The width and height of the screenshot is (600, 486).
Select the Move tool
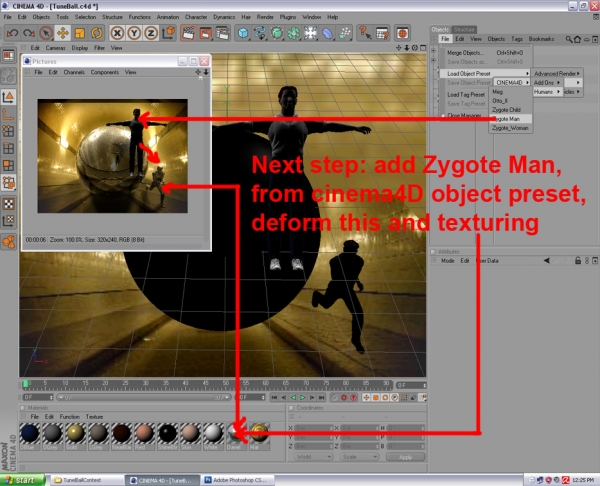click(x=63, y=33)
